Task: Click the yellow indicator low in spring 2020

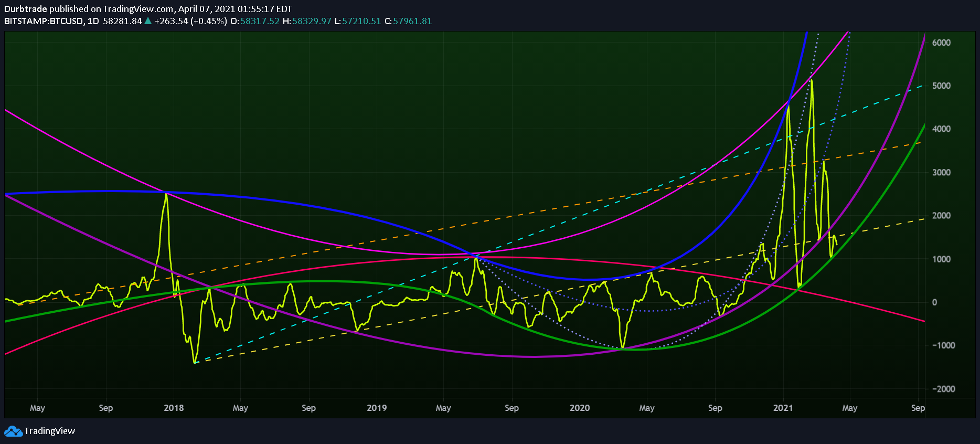Action: [622, 347]
